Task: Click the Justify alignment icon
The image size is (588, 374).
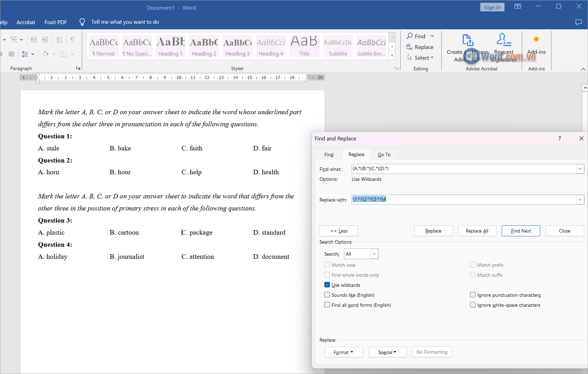Action: click(x=11, y=54)
